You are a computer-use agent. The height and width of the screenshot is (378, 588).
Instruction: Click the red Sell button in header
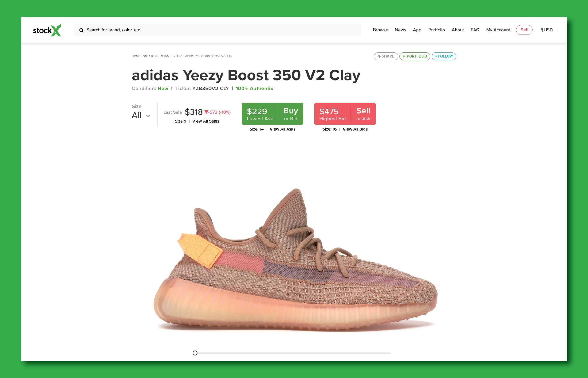point(524,30)
